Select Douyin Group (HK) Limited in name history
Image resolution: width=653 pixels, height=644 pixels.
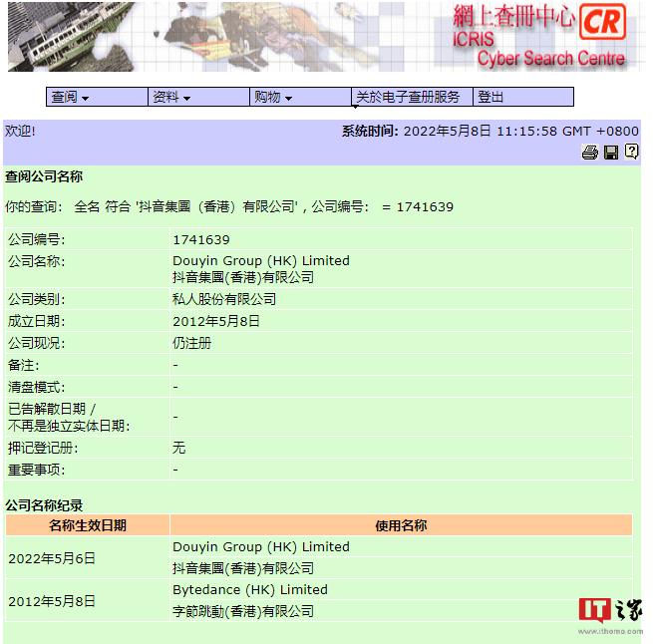(261, 547)
